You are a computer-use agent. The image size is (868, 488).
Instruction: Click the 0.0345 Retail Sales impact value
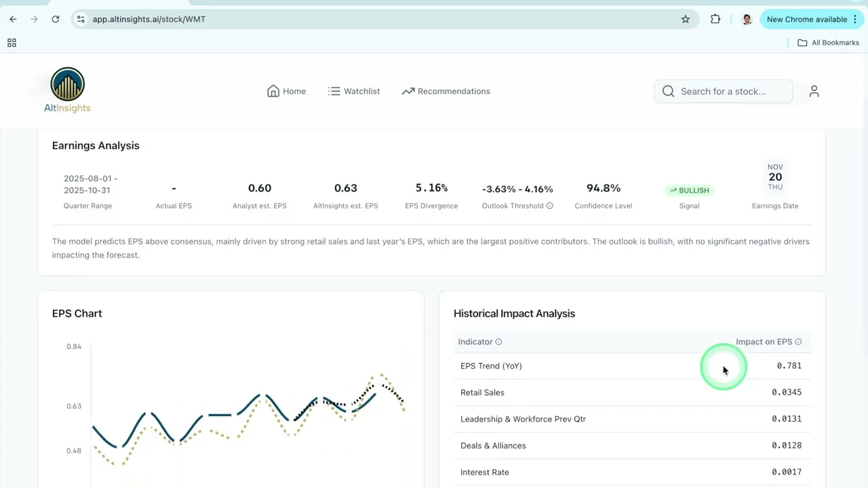click(787, 392)
